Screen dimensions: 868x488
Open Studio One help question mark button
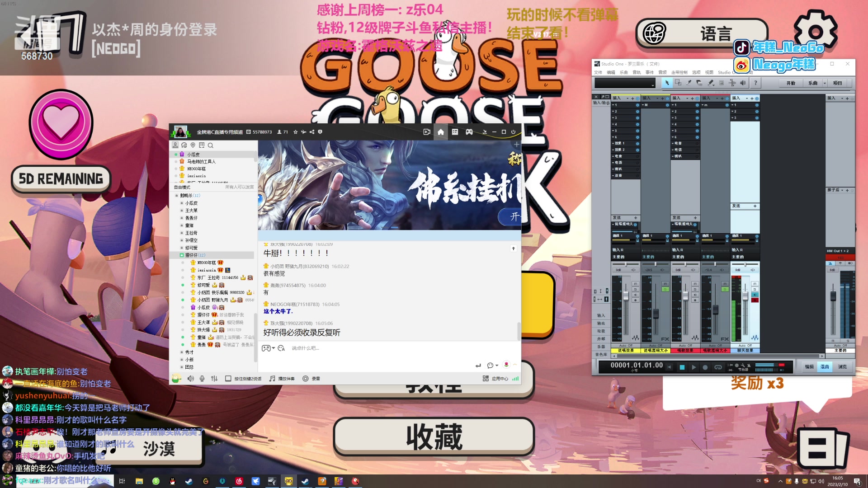(x=755, y=83)
